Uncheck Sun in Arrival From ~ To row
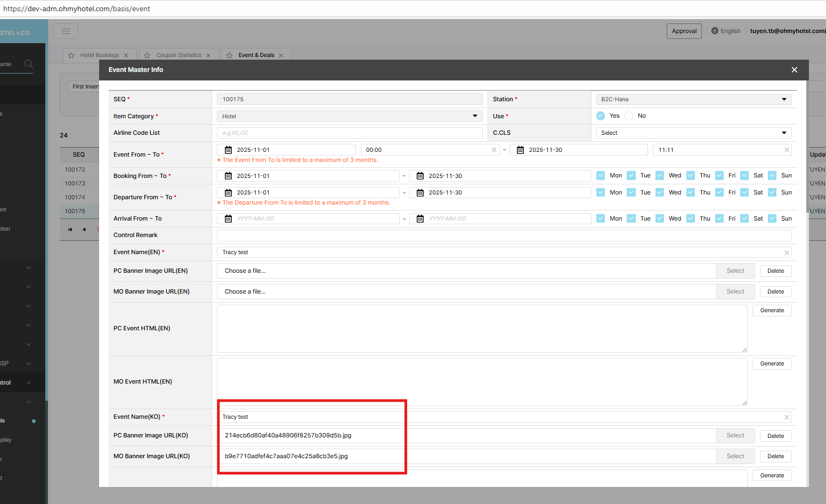 click(772, 218)
